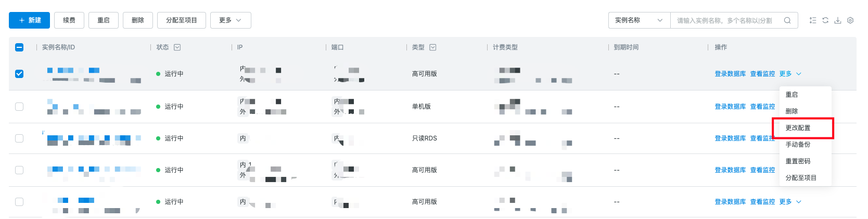The width and height of the screenshot is (868, 219).
Task: Click the 新建 button with plus icon
Action: pyautogui.click(x=29, y=20)
